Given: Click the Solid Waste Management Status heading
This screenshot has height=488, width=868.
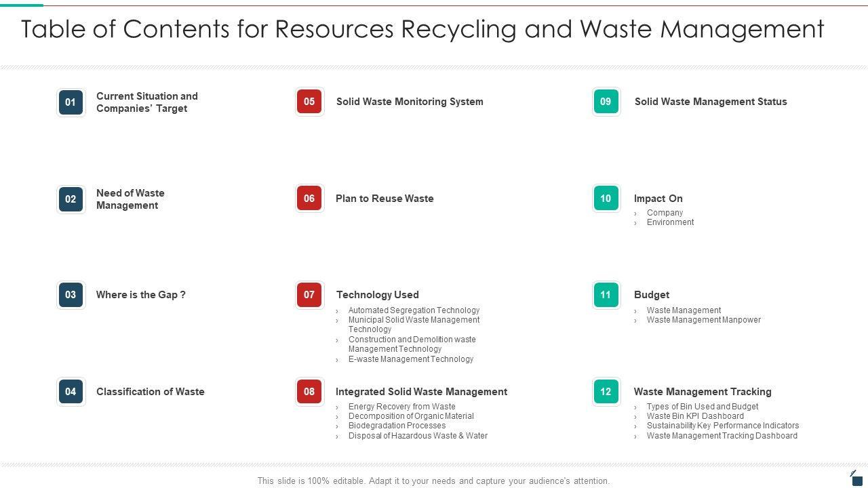Looking at the screenshot, I should (x=711, y=102).
